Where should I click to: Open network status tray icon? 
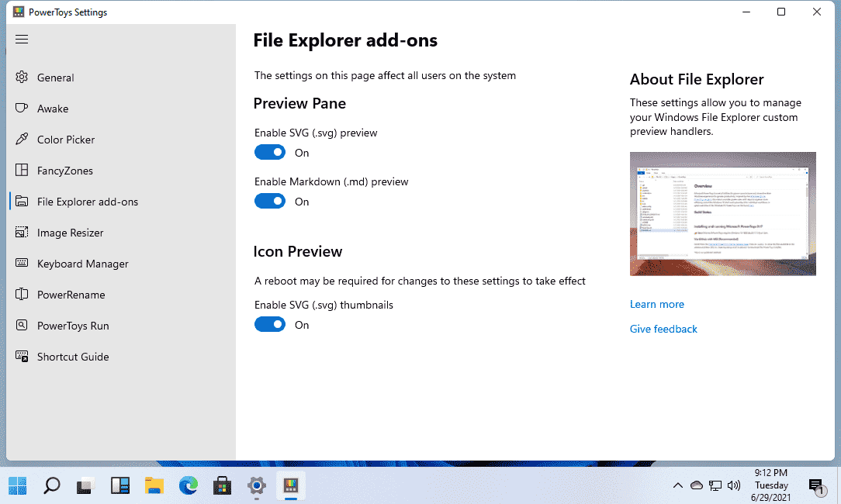715,485
